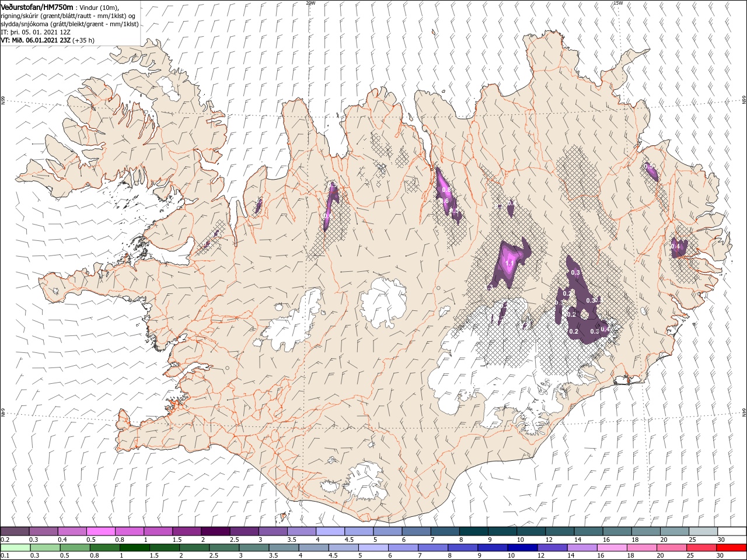Select the 'IT: þri. 05. 01. 2021 12Z' line
Image resolution: width=747 pixels, height=560 pixels.
coord(36,32)
